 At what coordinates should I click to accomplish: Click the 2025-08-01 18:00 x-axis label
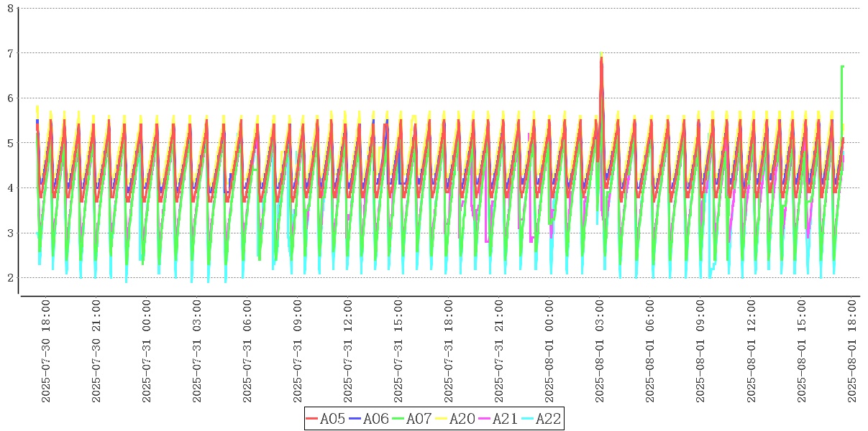(852, 351)
